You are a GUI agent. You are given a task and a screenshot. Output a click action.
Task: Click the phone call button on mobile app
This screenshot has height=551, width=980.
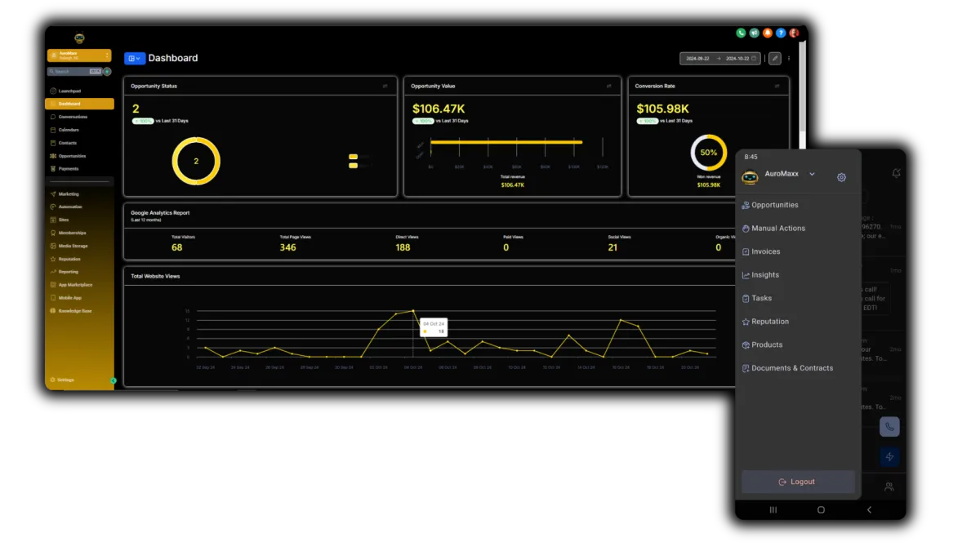(x=890, y=427)
